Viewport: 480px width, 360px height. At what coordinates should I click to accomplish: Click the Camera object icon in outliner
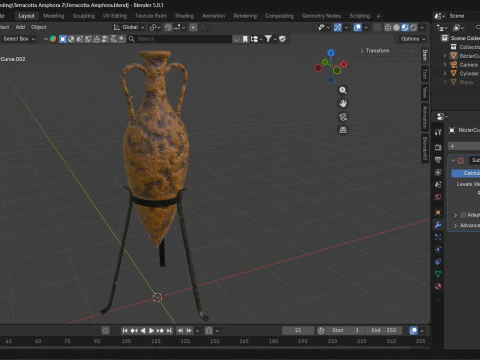pyautogui.click(x=454, y=64)
